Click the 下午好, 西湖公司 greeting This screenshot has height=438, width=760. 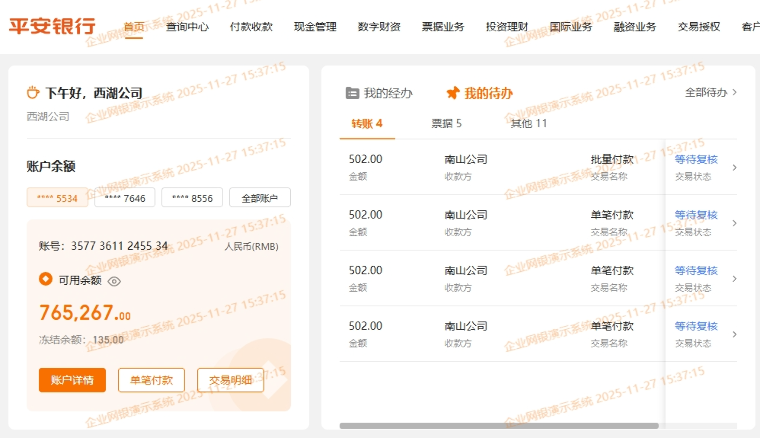point(94,93)
